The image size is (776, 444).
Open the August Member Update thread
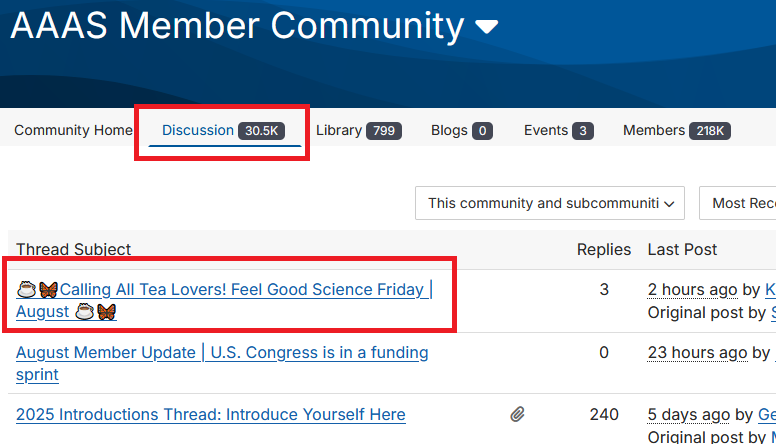222,353
